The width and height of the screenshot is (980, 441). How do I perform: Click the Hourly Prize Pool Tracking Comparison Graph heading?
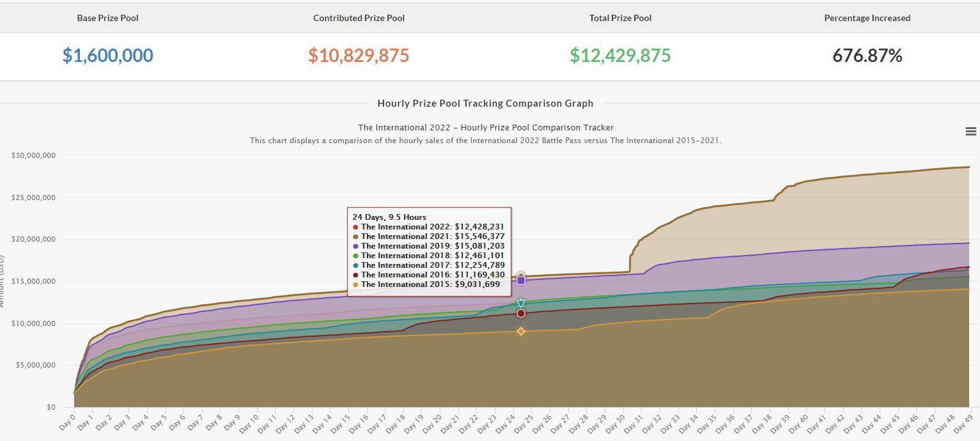pos(485,103)
